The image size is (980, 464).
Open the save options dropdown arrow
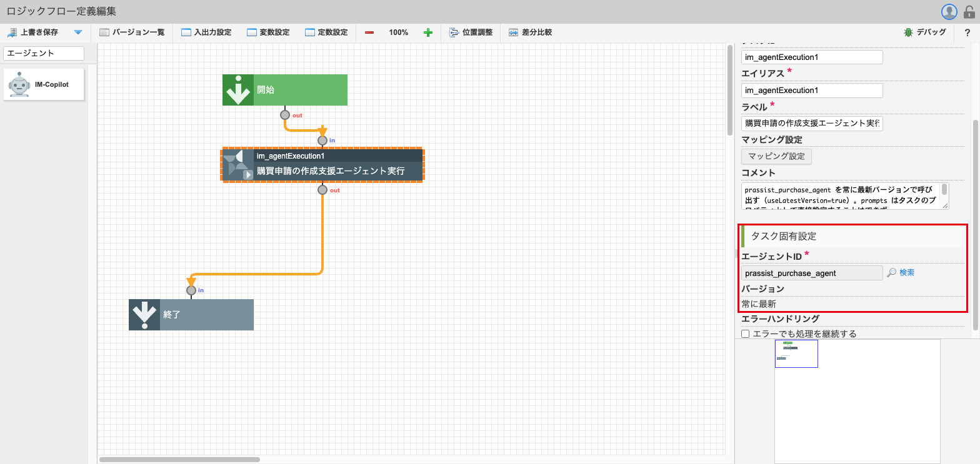tap(78, 32)
